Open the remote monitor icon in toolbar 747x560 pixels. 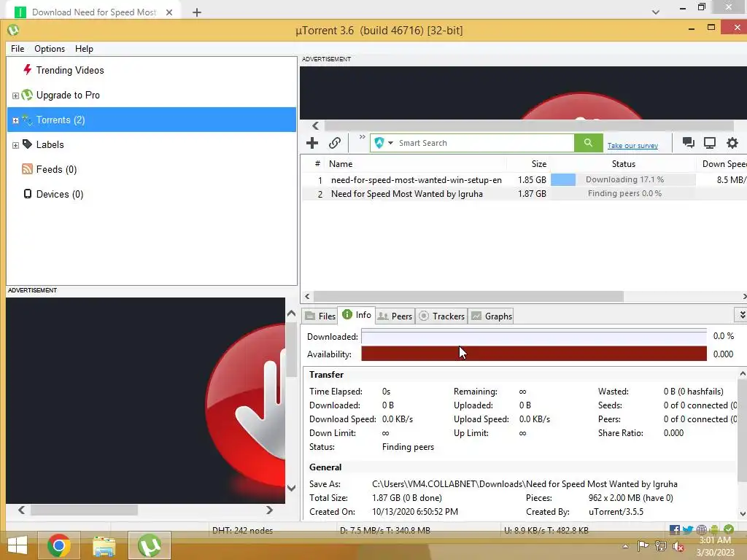click(x=710, y=143)
